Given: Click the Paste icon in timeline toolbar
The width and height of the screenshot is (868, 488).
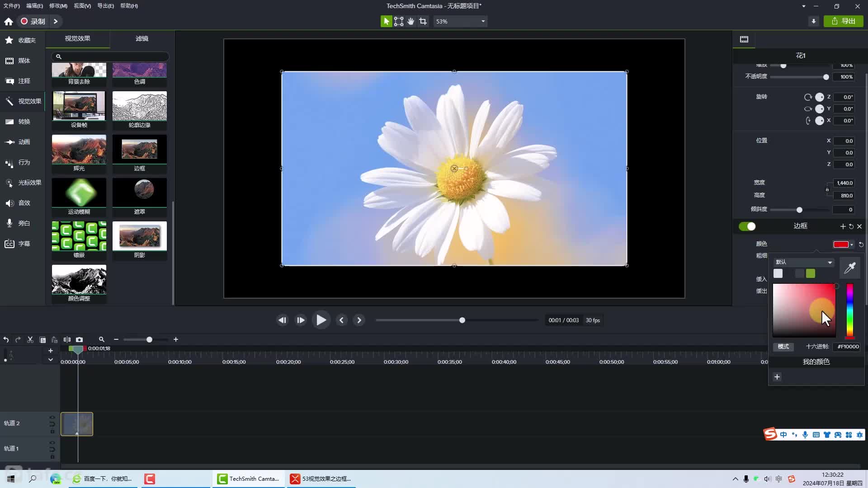Looking at the screenshot, I should click(x=54, y=339).
